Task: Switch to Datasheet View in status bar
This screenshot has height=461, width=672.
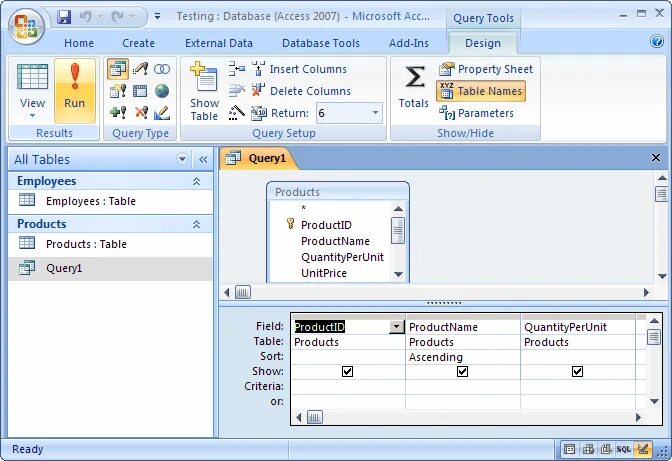Action: [570, 449]
